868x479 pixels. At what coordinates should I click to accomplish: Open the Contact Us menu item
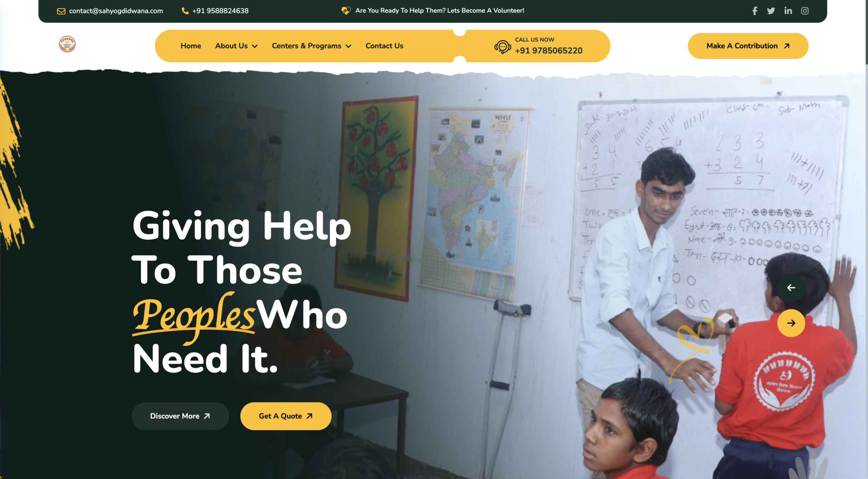384,46
